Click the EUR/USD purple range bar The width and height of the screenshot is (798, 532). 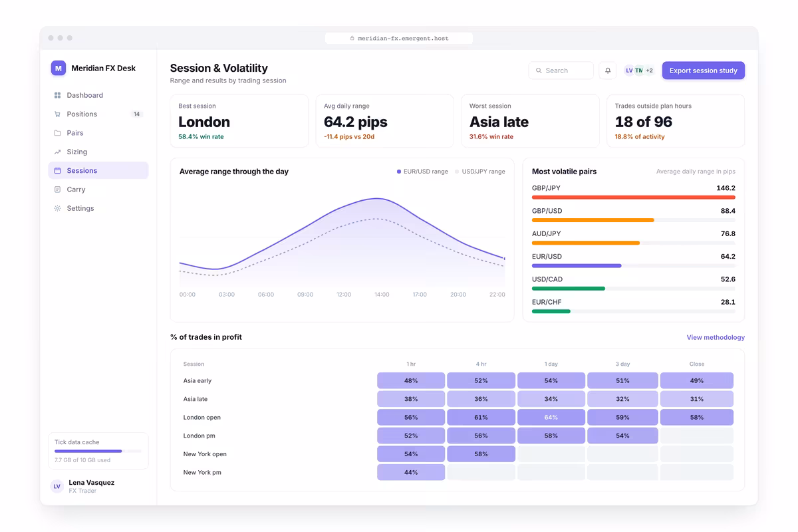[577, 266]
